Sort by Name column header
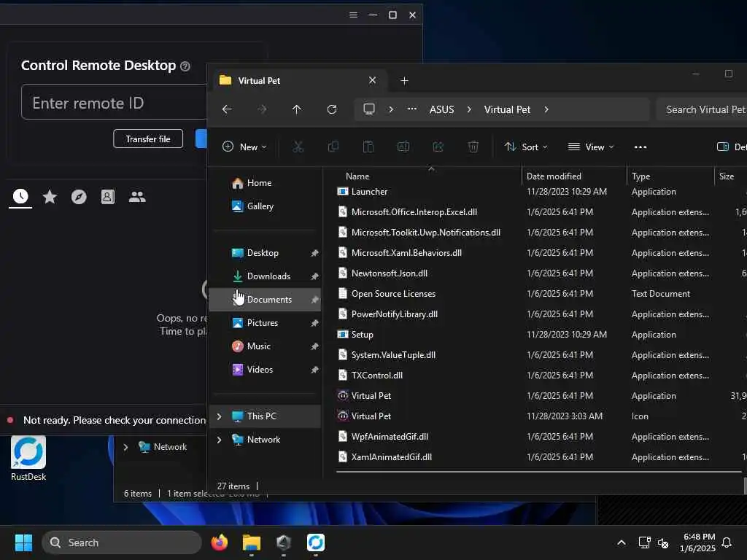The height and width of the screenshot is (560, 747). coord(357,176)
